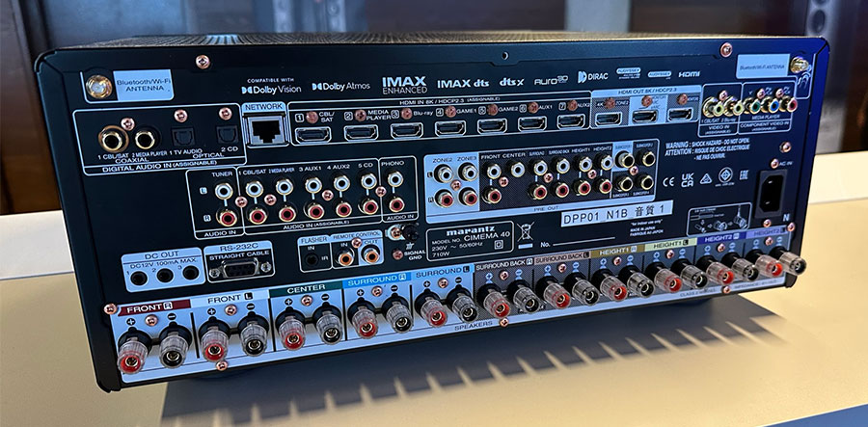
Task: Click the crossed-out wheelie bin symbol
Action: coord(527,230)
